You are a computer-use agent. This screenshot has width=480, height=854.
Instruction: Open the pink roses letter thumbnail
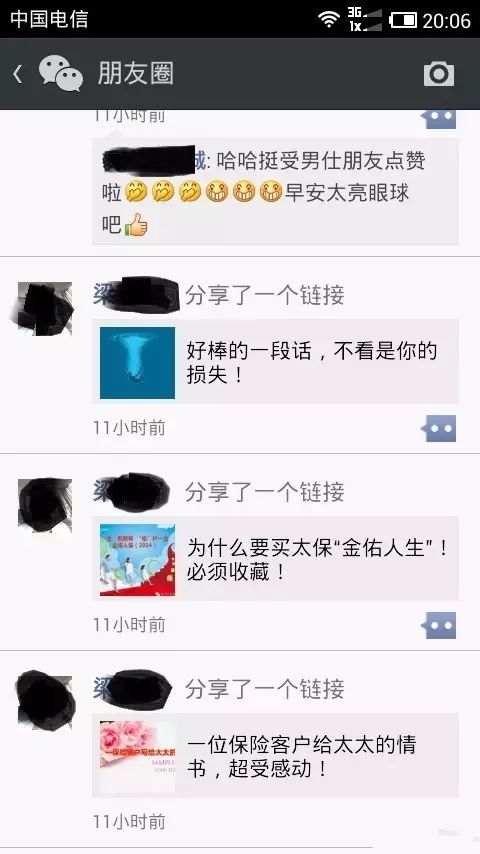point(137,757)
